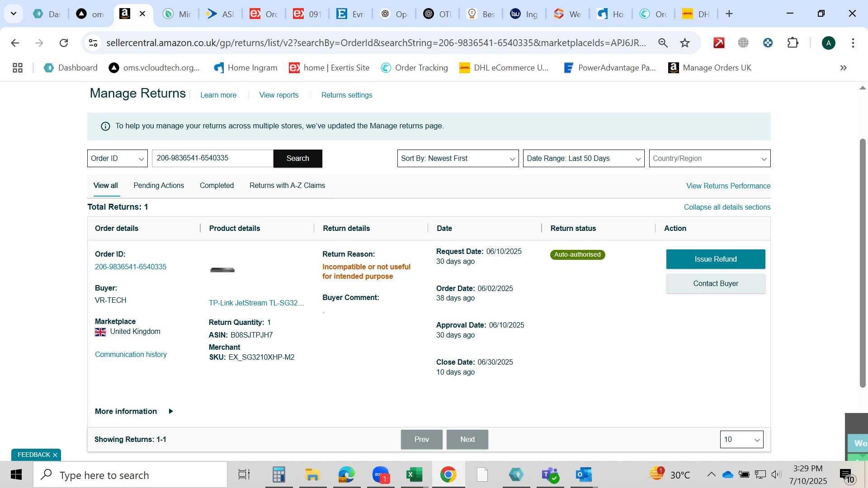
Task: Open the notification center icon
Action: coord(846,475)
